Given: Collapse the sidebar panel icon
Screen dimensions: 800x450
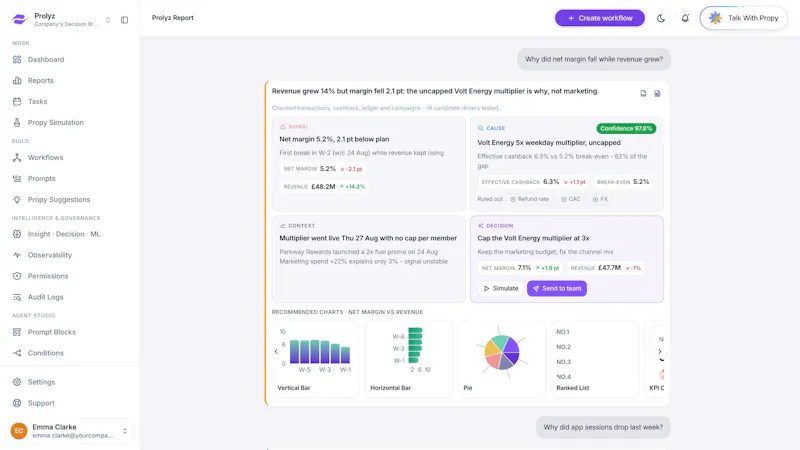Looking at the screenshot, I should tap(124, 20).
